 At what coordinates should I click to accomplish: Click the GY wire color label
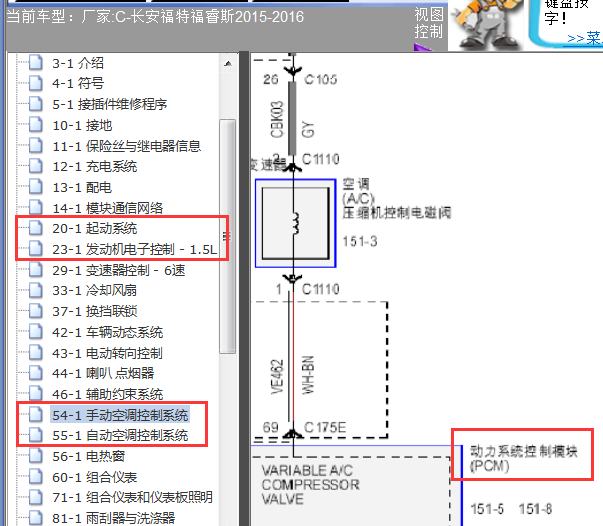pos(308,129)
